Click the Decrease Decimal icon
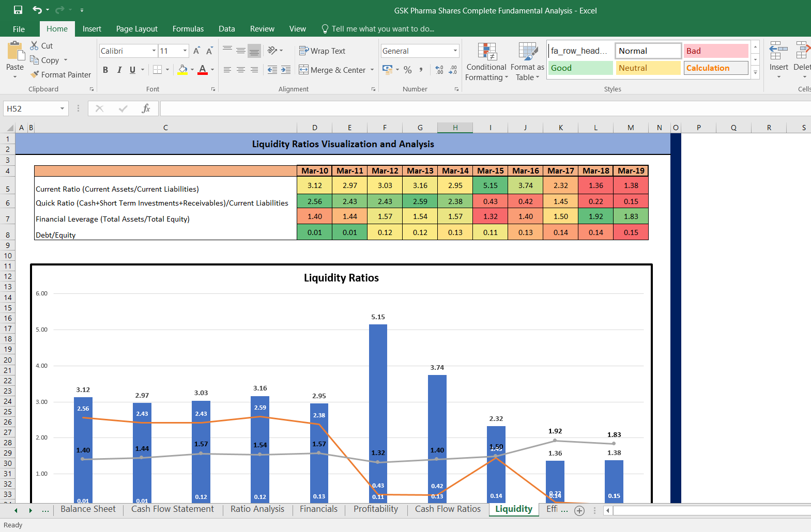This screenshot has width=811, height=532. pyautogui.click(x=453, y=69)
